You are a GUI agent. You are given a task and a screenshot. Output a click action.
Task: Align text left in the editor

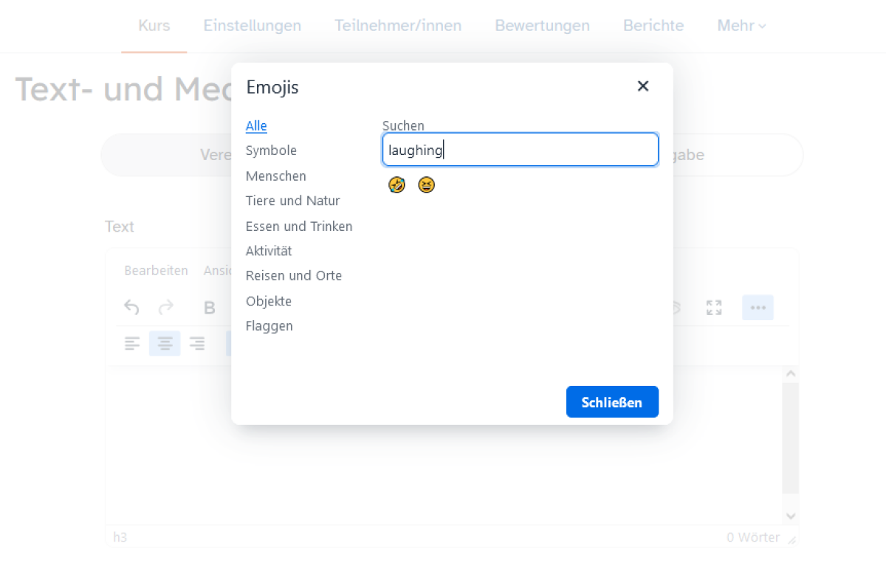tap(132, 343)
